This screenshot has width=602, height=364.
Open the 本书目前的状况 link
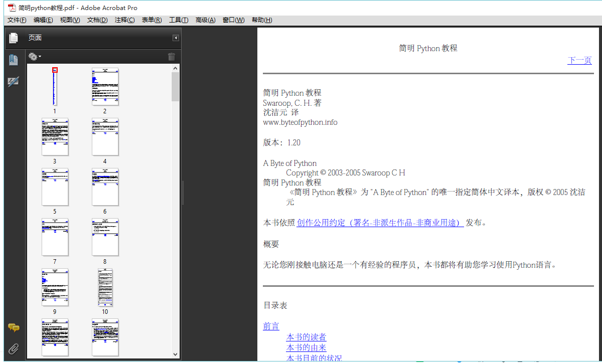314,358
